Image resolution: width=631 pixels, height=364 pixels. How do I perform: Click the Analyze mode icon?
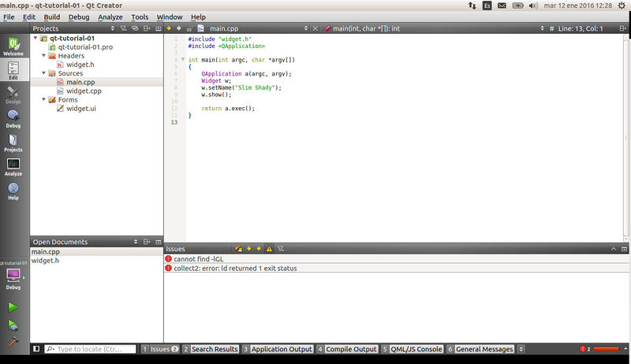(x=13, y=166)
